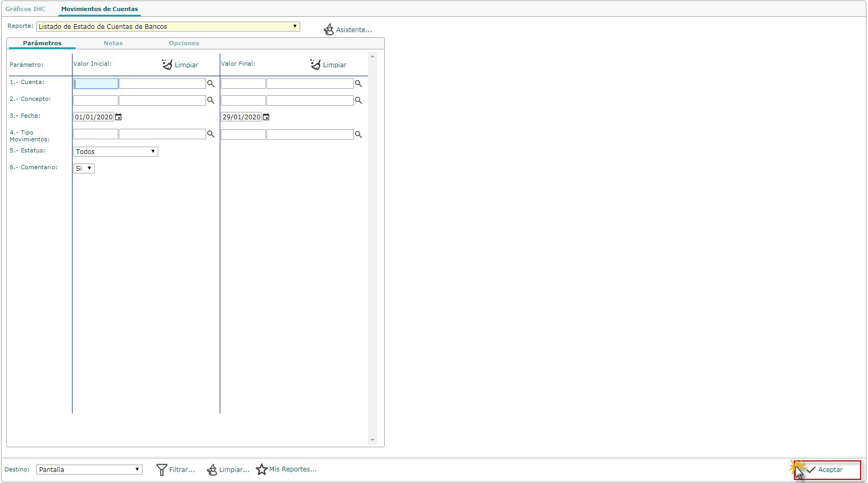Click the Concepto final code field
This screenshot has height=483, width=868.
[x=243, y=100]
